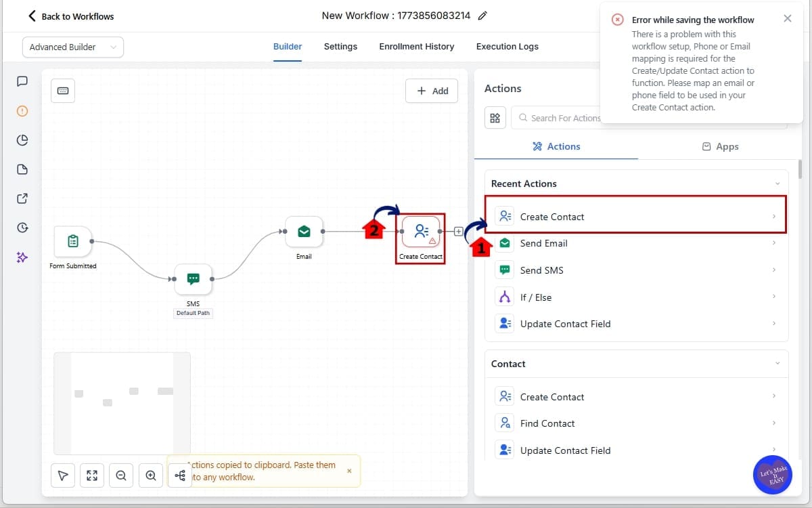This screenshot has width=812, height=508.
Task: Open the AI sparkles icon in left sidebar
Action: (x=22, y=257)
